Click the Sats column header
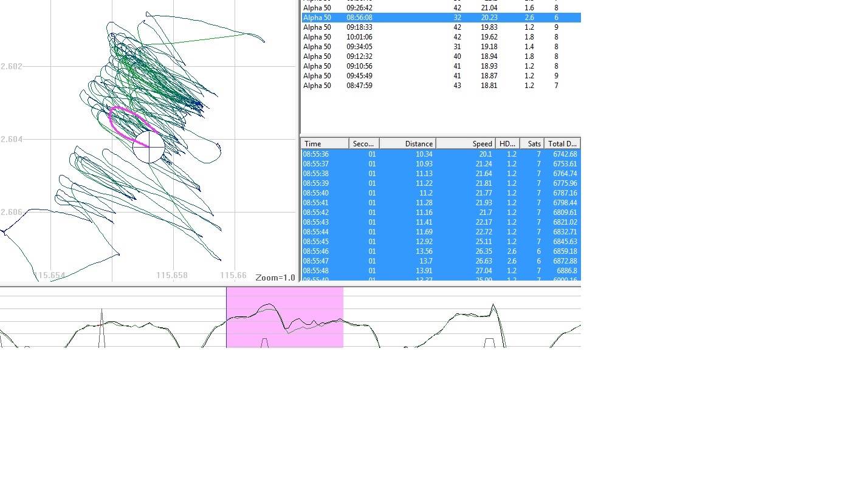This screenshot has width=852, height=504. [532, 144]
